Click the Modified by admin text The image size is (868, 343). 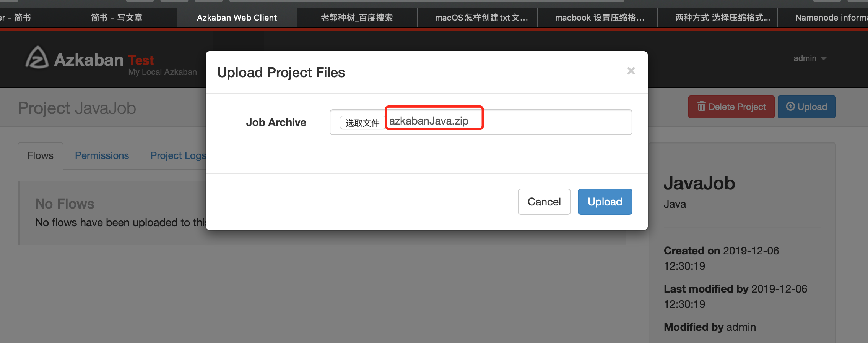click(x=710, y=327)
